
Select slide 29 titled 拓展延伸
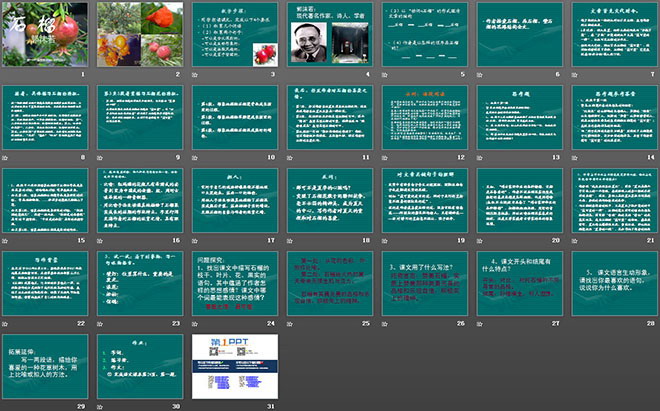(47, 366)
